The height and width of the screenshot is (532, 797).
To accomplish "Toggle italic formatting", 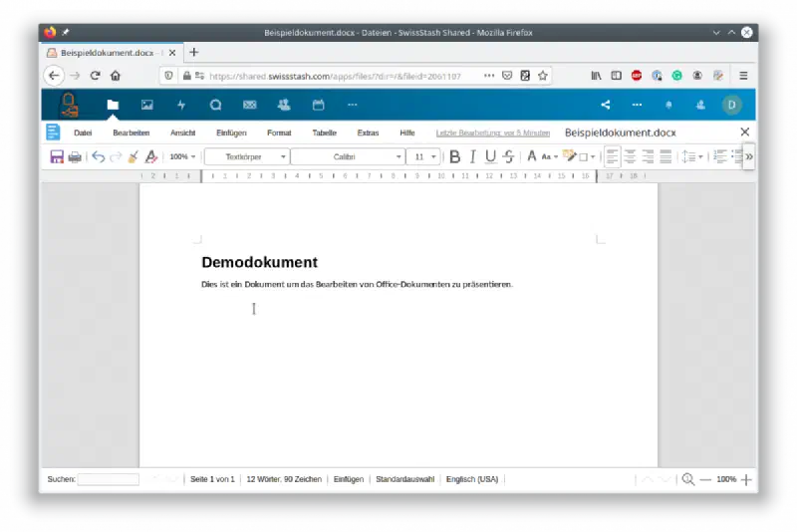I will (x=472, y=156).
